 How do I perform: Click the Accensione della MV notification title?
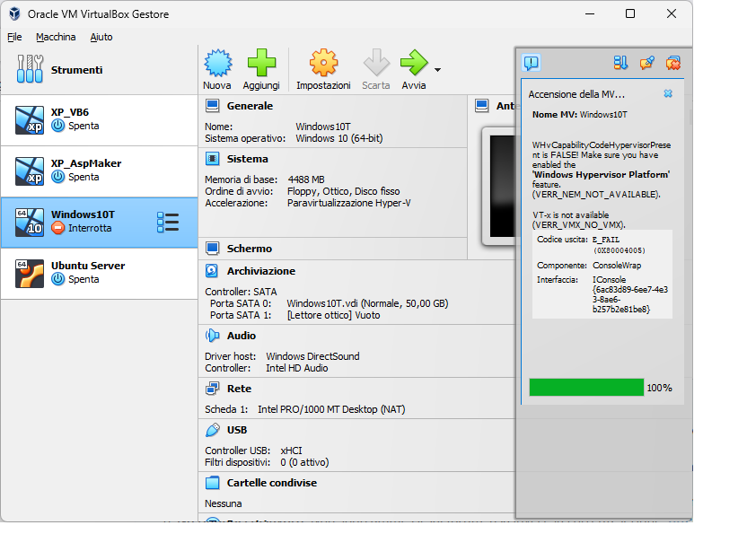coord(576,94)
